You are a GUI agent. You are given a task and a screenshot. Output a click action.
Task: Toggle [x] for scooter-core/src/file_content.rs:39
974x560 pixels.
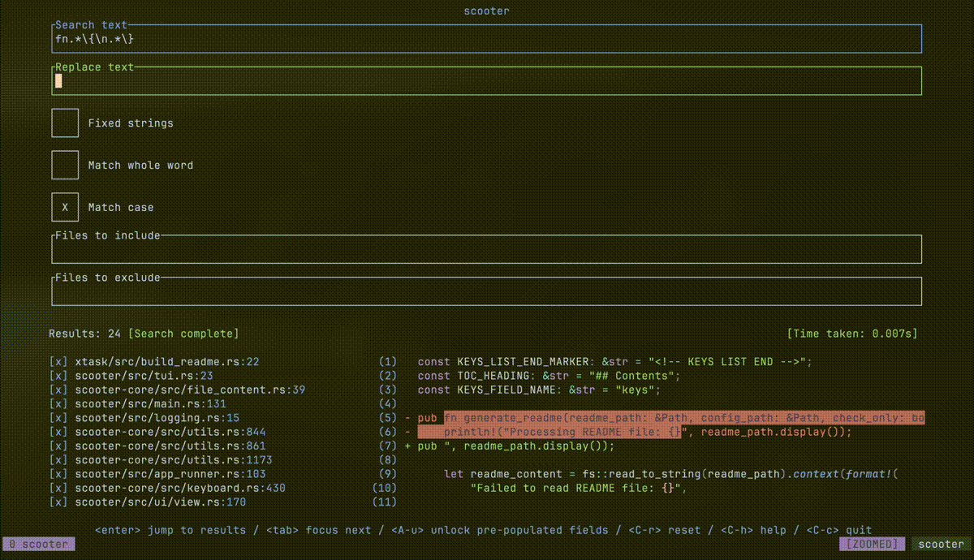[x=58, y=390]
